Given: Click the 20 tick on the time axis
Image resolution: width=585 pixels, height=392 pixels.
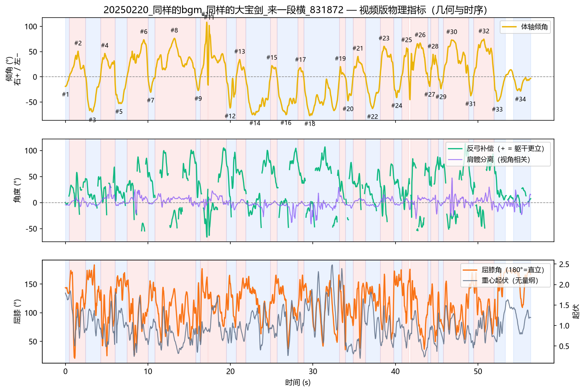Looking at the screenshot, I should (230, 371).
